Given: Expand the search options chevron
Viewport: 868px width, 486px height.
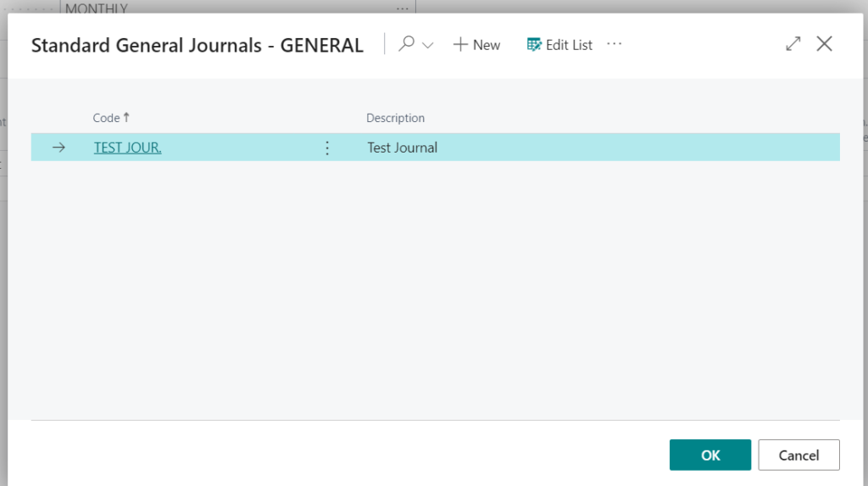Looking at the screenshot, I should (427, 46).
